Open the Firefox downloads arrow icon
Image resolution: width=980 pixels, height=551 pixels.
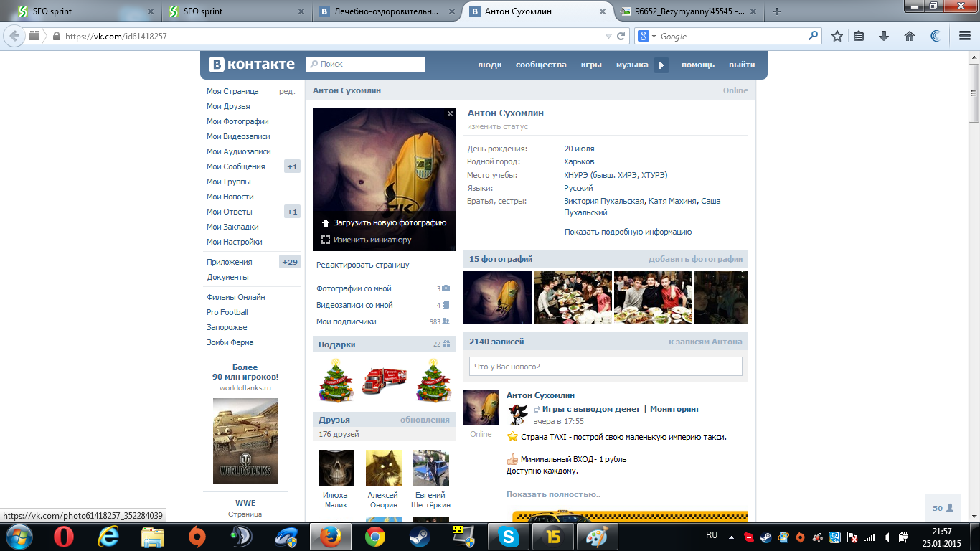coord(884,36)
